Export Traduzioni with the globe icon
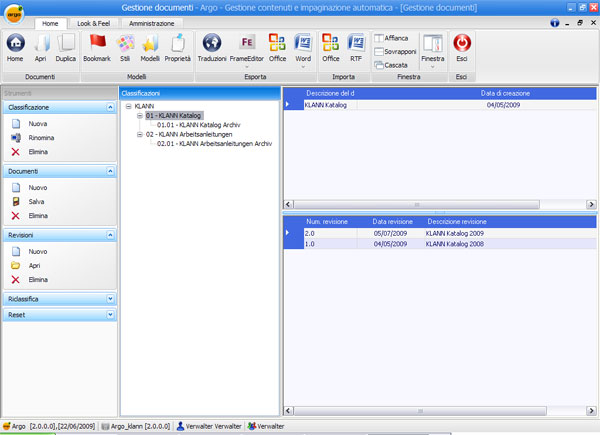This screenshot has height=435, width=600. (212, 48)
